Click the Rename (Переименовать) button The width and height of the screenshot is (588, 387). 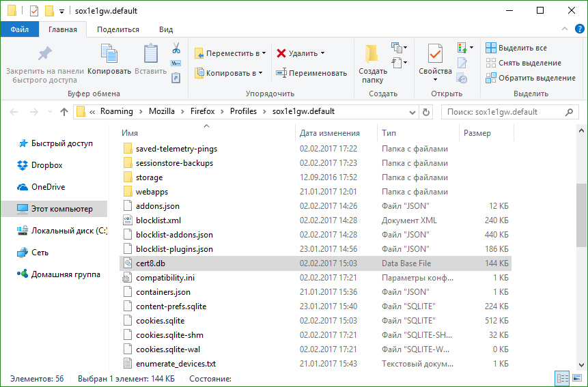click(311, 73)
